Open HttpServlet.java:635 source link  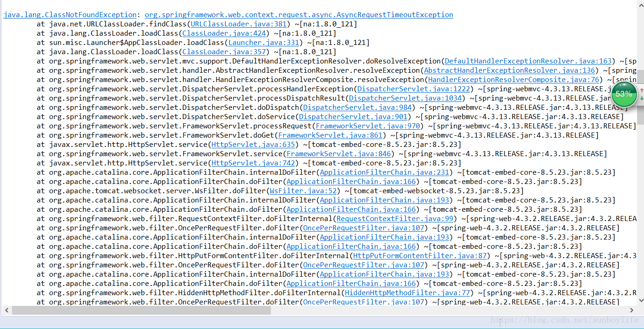pyautogui.click(x=253, y=144)
